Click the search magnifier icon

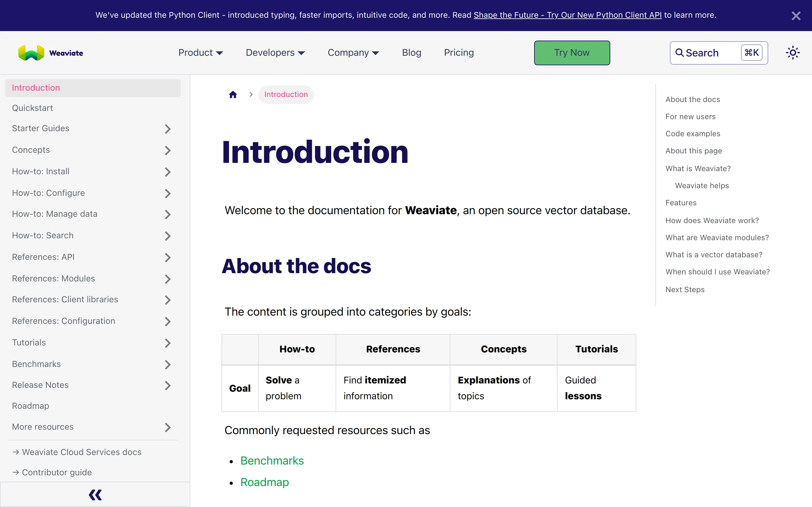click(679, 53)
